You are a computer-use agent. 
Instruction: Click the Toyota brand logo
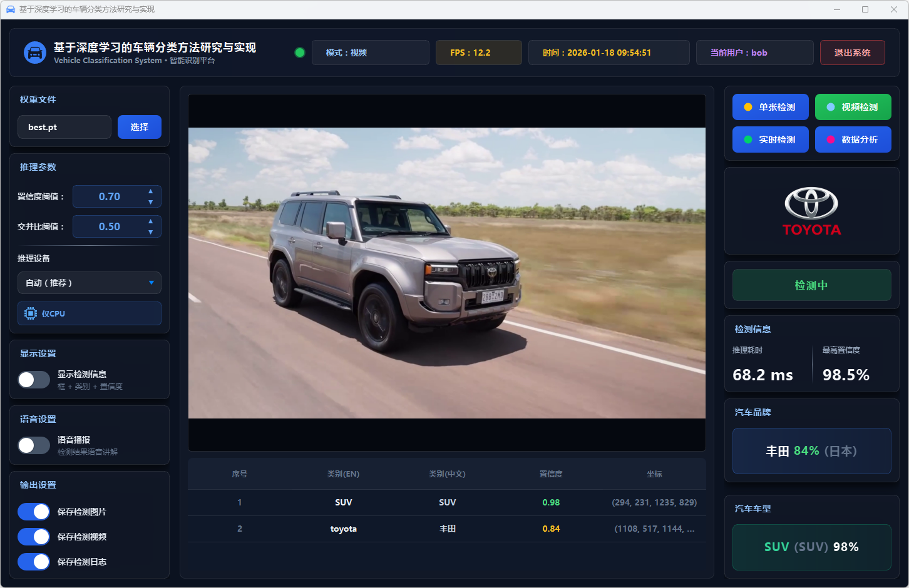click(811, 211)
